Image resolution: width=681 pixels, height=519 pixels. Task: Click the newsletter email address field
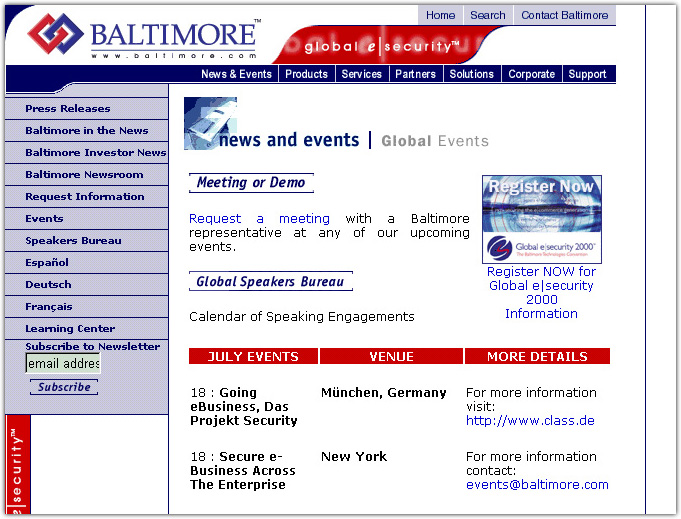[63, 363]
